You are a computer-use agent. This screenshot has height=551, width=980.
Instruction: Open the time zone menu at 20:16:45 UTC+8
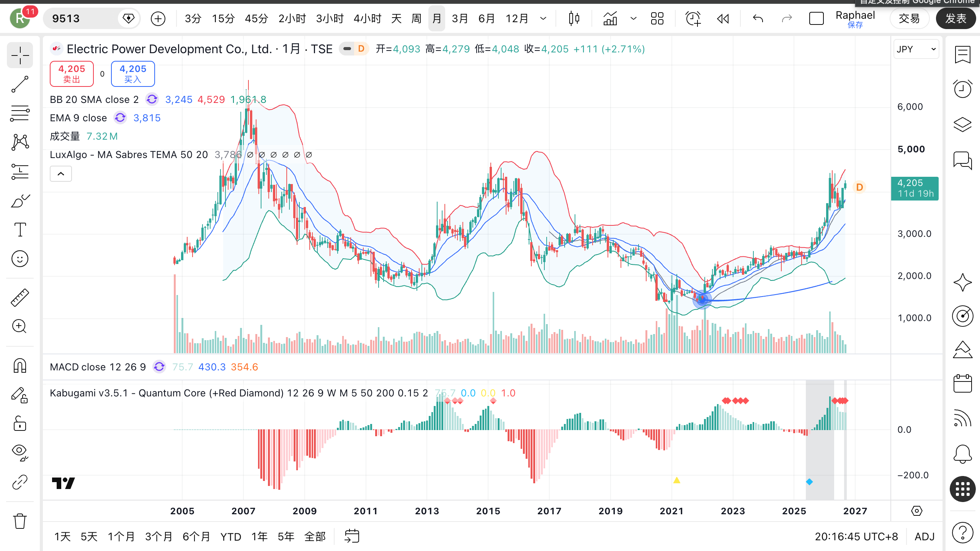point(856,536)
